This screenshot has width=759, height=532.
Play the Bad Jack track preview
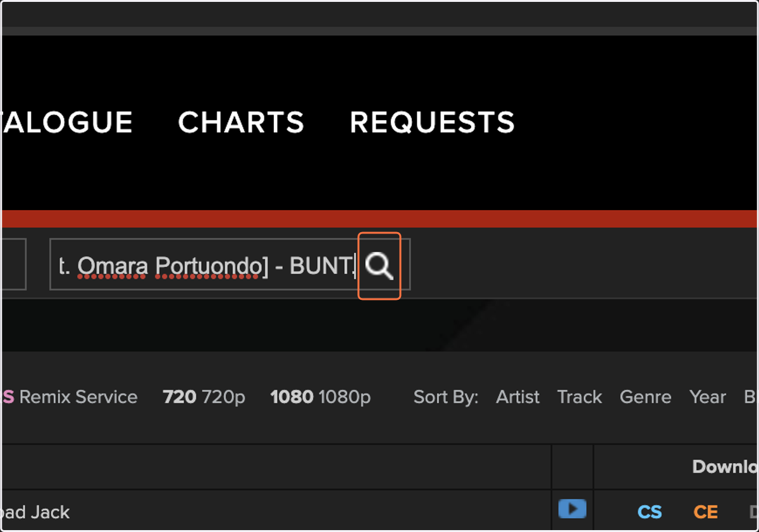point(572,509)
